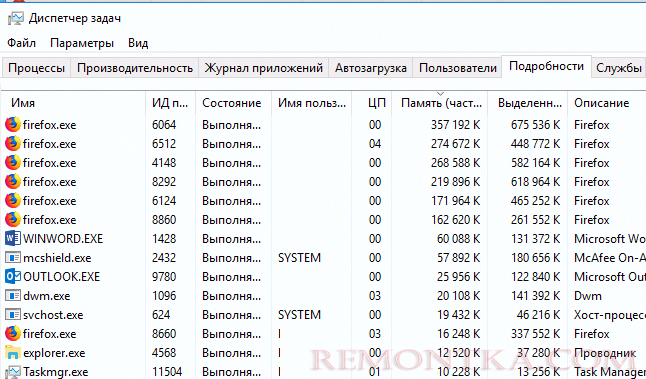Viewport: 646px width, 379px height.
Task: Click Firefox icon of PID 6064 row
Action: (13, 124)
